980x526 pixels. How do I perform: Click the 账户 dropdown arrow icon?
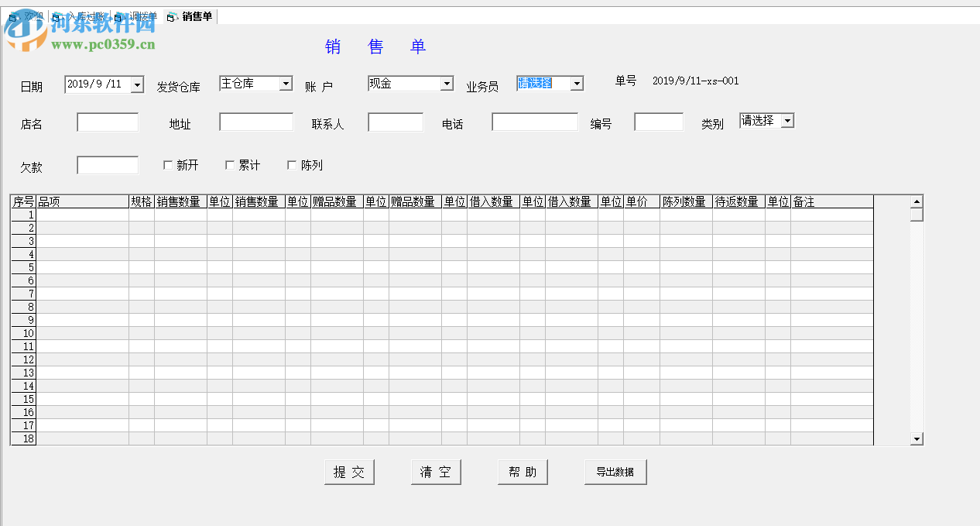click(446, 83)
